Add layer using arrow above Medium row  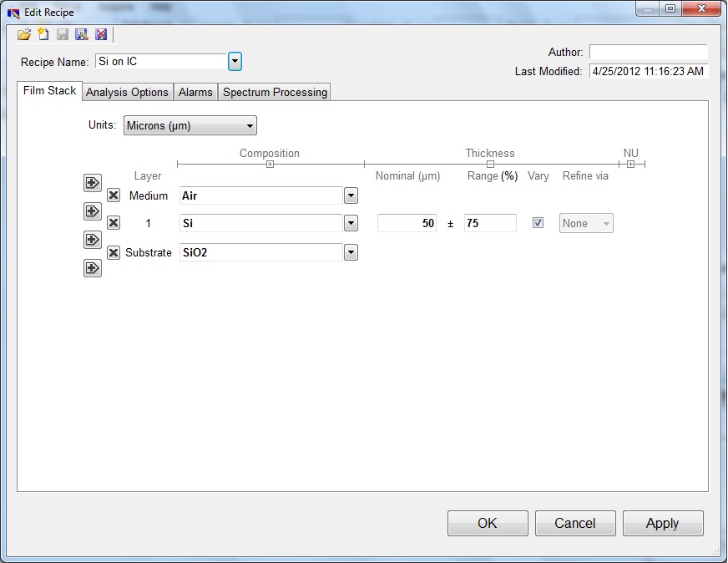[93, 183]
